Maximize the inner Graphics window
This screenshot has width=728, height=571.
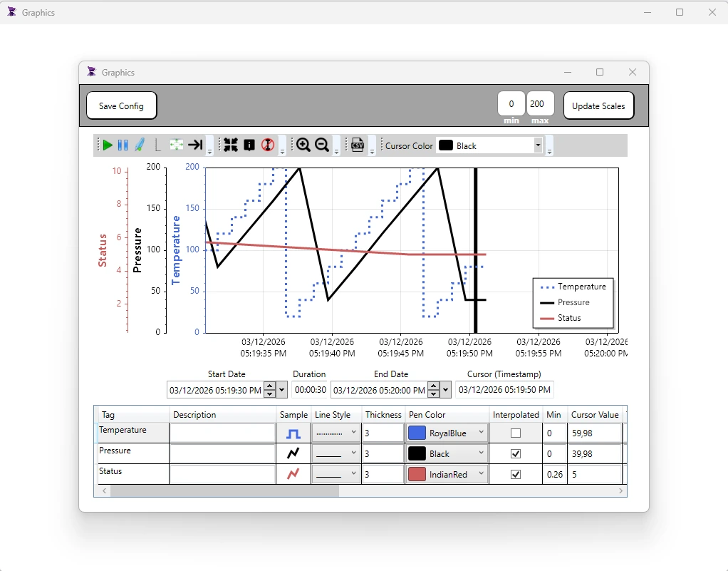[x=600, y=72]
